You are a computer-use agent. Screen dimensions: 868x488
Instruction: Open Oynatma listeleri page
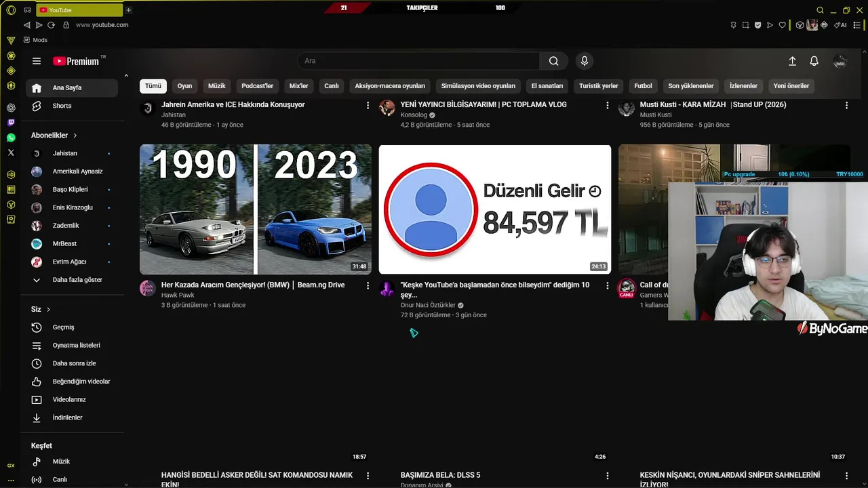click(x=72, y=346)
